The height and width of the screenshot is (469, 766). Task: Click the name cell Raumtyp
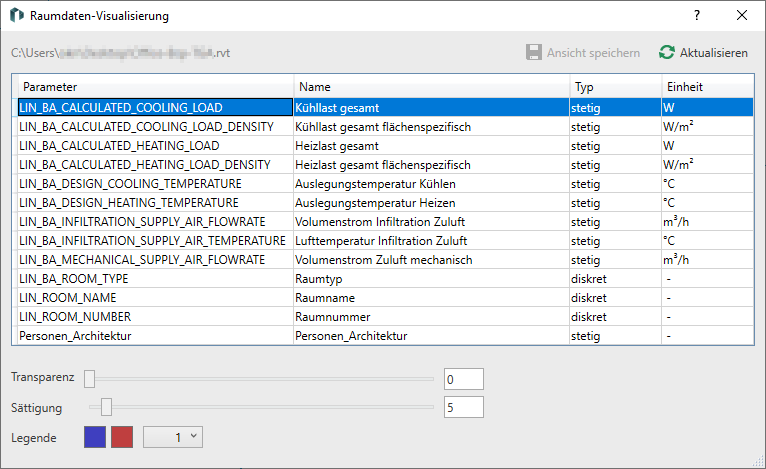click(431, 279)
